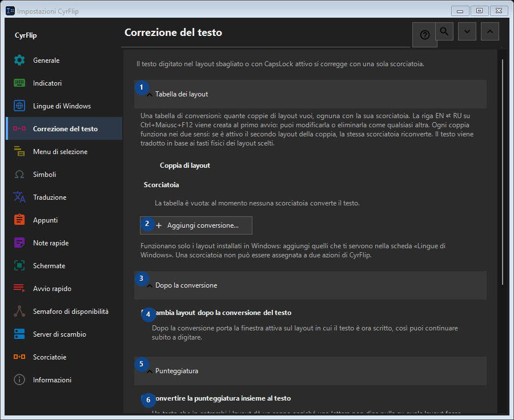Go to next section with down chevron

pyautogui.click(x=467, y=31)
